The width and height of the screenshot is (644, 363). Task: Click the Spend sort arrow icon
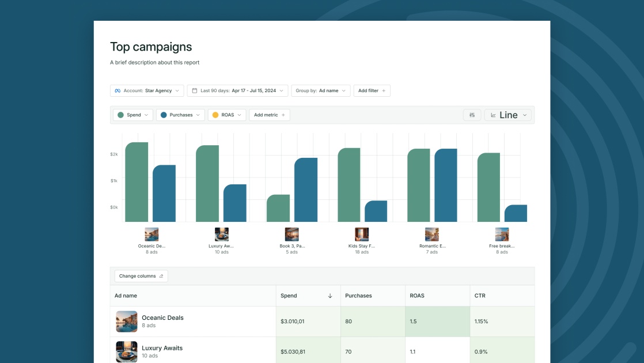coord(330,295)
